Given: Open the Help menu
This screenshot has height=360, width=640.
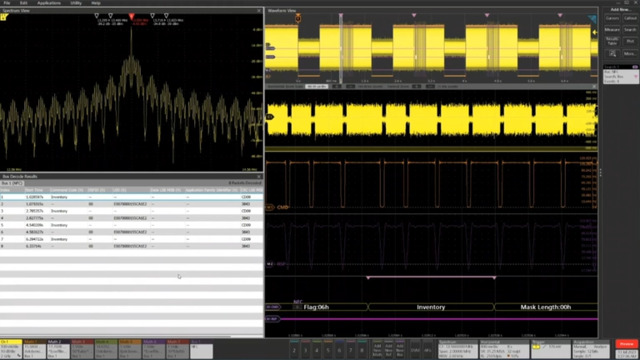Looking at the screenshot, I should [96, 3].
